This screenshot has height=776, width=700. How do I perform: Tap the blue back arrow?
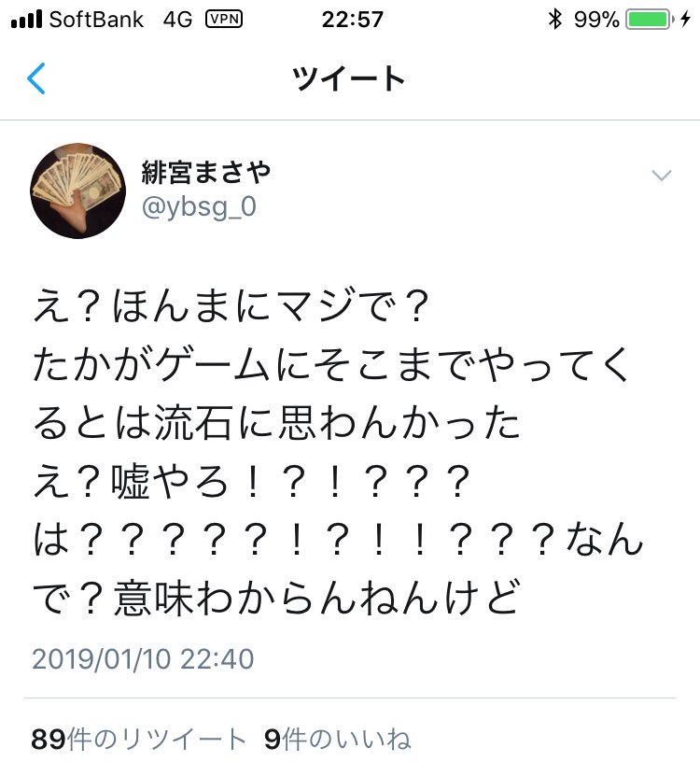click(x=36, y=78)
